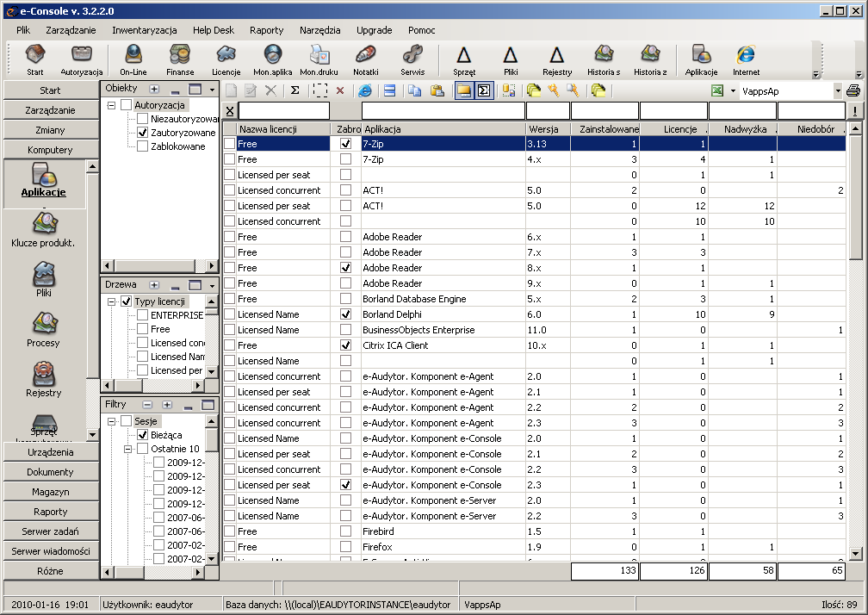Click the Magazyn sidebar button
The width and height of the screenshot is (868, 615).
(50, 492)
